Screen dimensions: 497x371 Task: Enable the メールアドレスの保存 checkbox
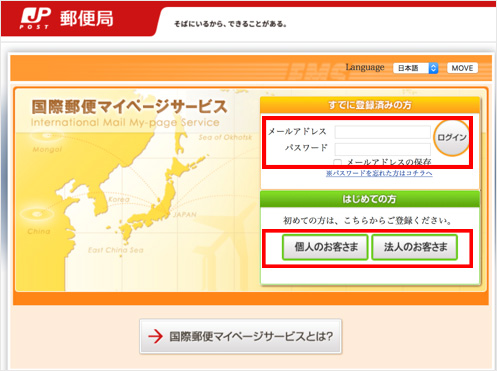(337, 163)
